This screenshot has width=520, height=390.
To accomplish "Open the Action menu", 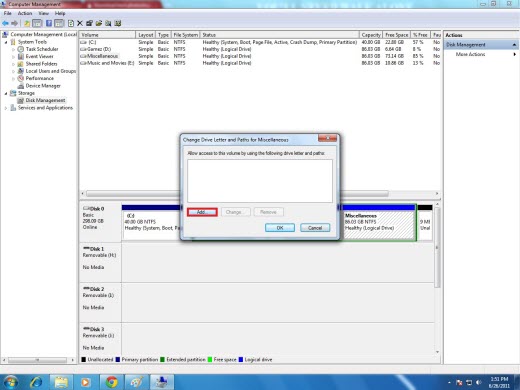I will 25,13.
